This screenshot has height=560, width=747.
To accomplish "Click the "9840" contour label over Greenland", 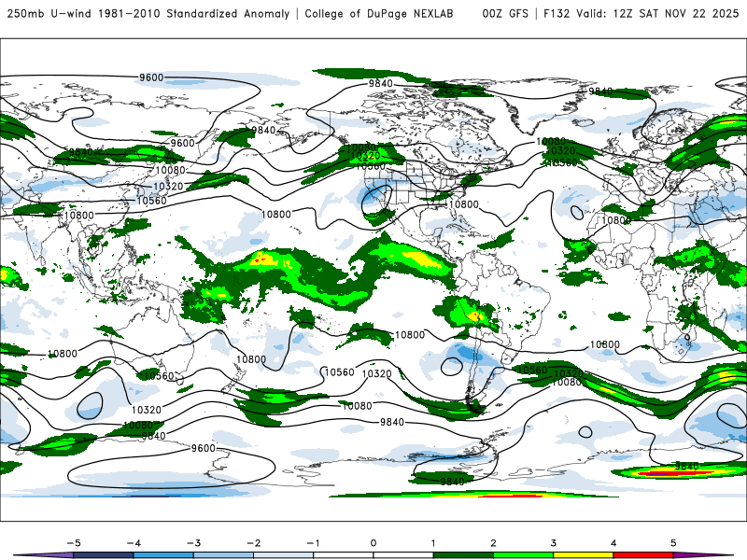I will [x=600, y=91].
